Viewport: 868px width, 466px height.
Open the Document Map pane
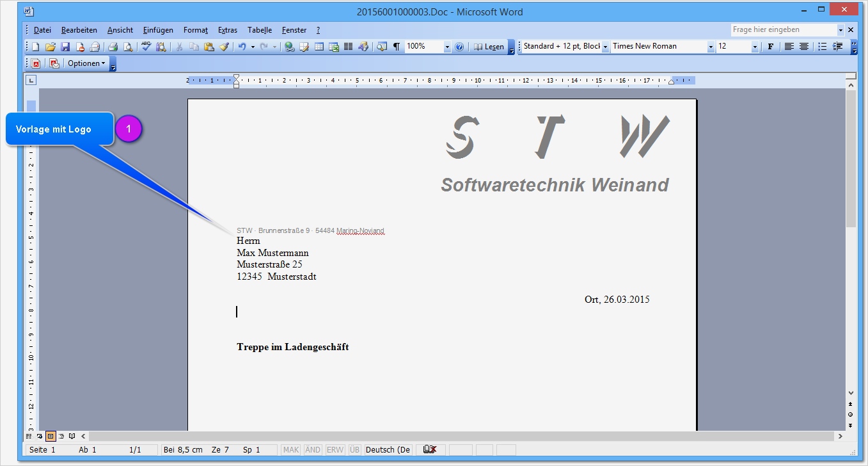(381, 46)
